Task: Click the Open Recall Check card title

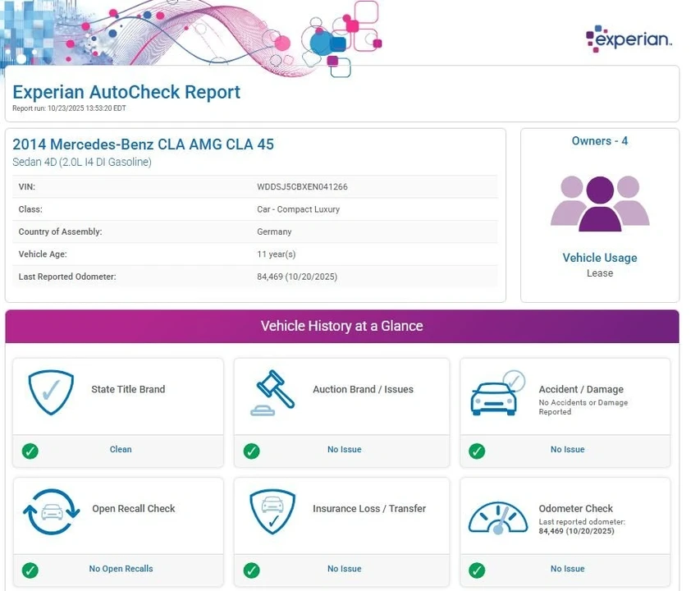Action: click(134, 508)
